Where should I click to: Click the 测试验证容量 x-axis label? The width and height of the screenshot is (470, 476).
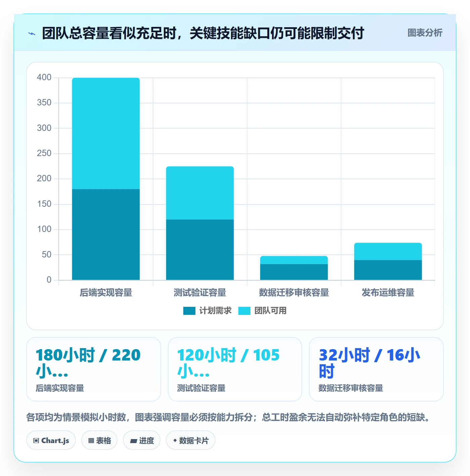coord(200,293)
